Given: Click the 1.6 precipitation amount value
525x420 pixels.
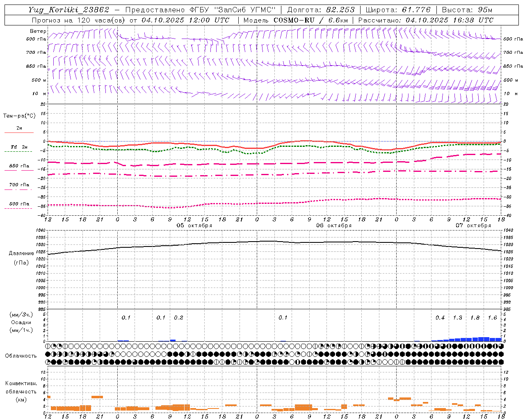Looking at the screenshot, I should pyautogui.click(x=492, y=317).
